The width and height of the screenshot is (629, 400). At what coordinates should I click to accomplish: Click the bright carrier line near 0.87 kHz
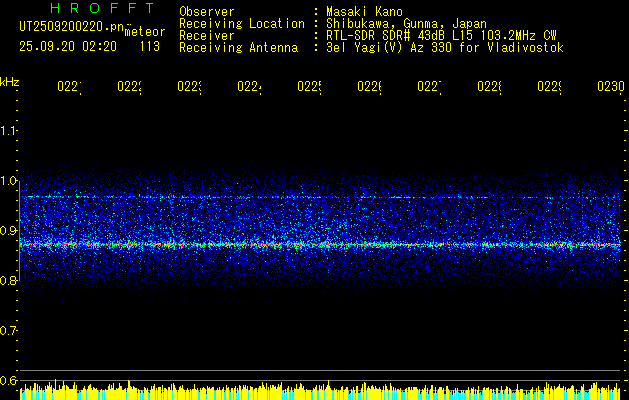click(x=320, y=244)
